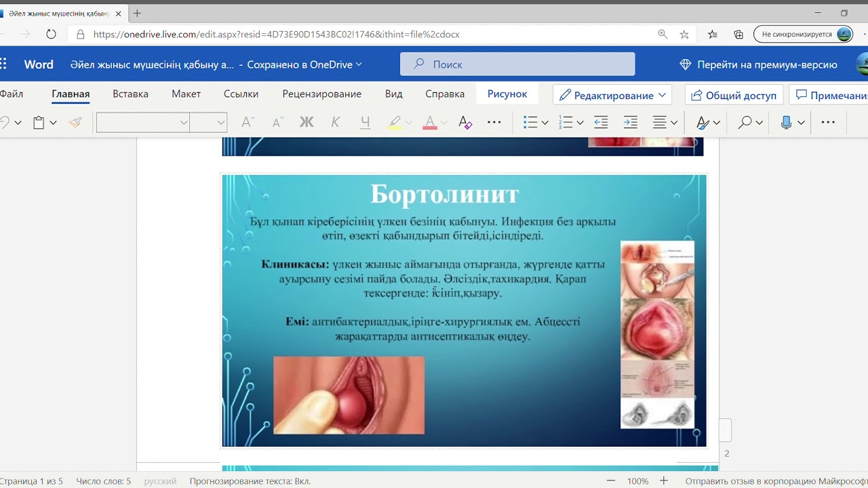Open a new browser tab
Screen dimensions: 868x488
tap(138, 13)
